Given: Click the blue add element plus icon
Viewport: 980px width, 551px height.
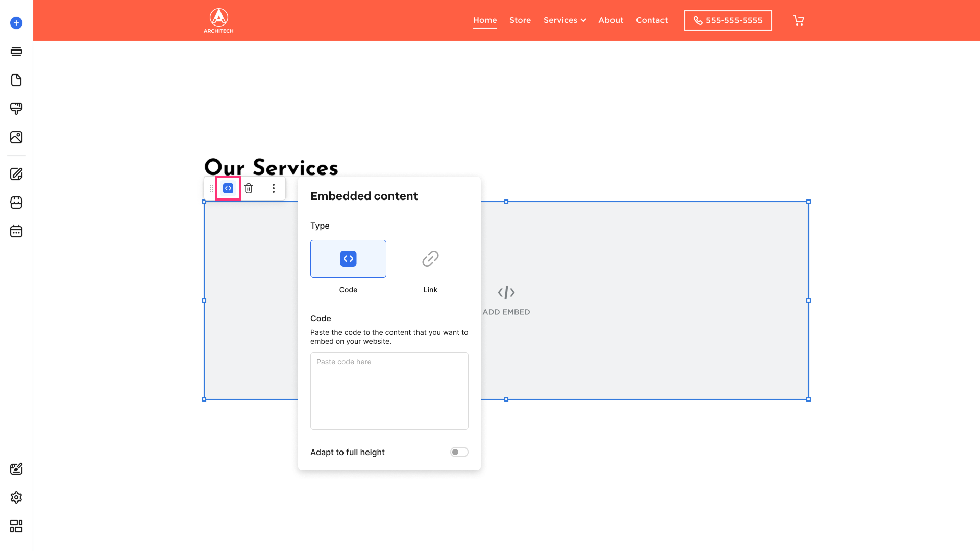Looking at the screenshot, I should click(16, 23).
